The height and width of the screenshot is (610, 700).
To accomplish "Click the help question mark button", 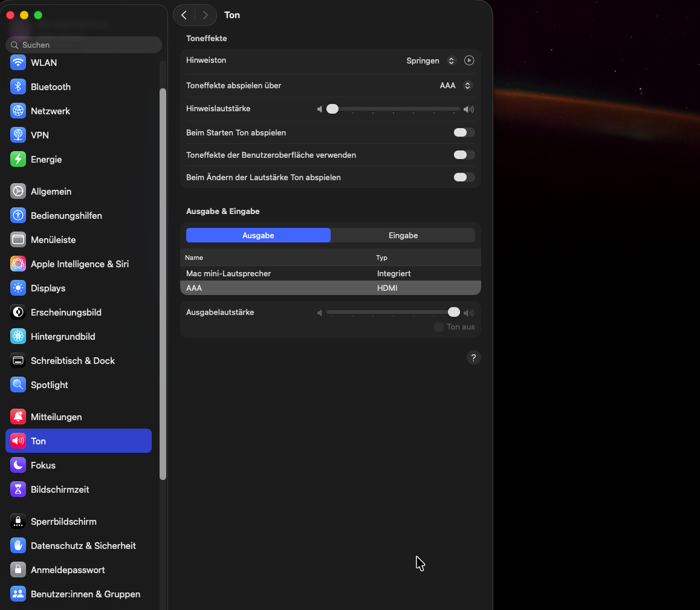I will [x=473, y=358].
